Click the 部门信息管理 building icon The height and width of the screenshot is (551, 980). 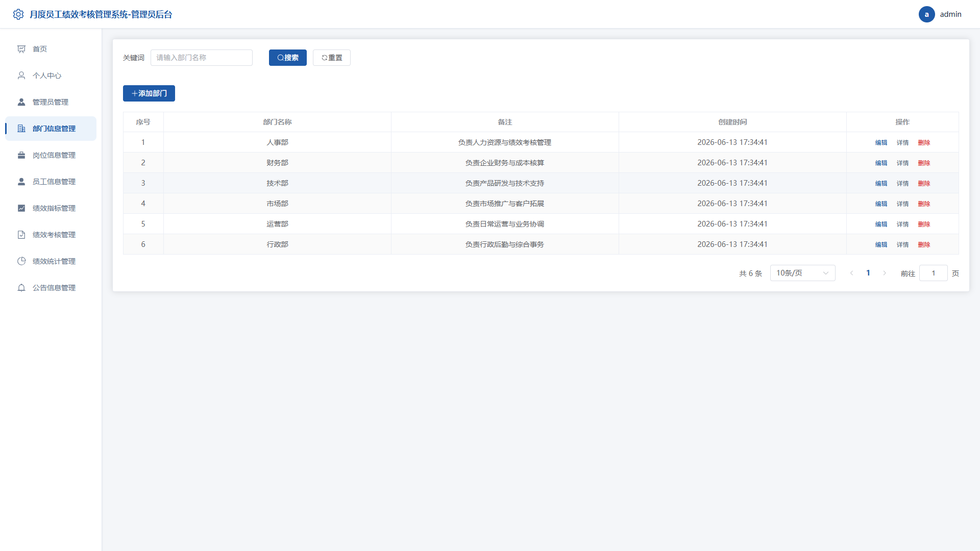pyautogui.click(x=21, y=129)
